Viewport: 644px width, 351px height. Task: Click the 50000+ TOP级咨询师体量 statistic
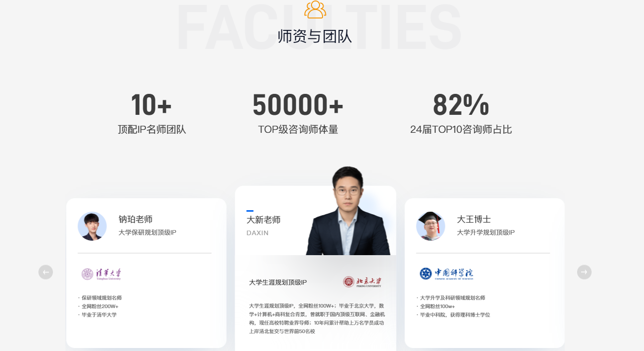pos(298,114)
